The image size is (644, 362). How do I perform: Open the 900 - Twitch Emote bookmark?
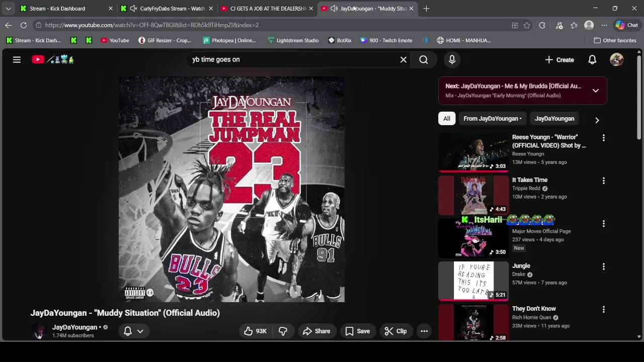(x=386, y=40)
